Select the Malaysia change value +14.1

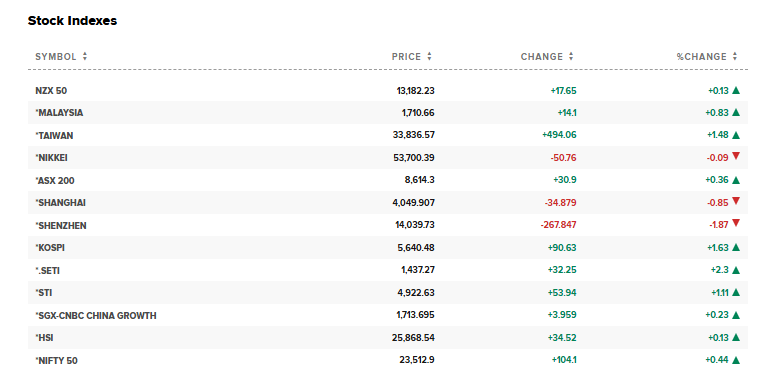(x=567, y=113)
